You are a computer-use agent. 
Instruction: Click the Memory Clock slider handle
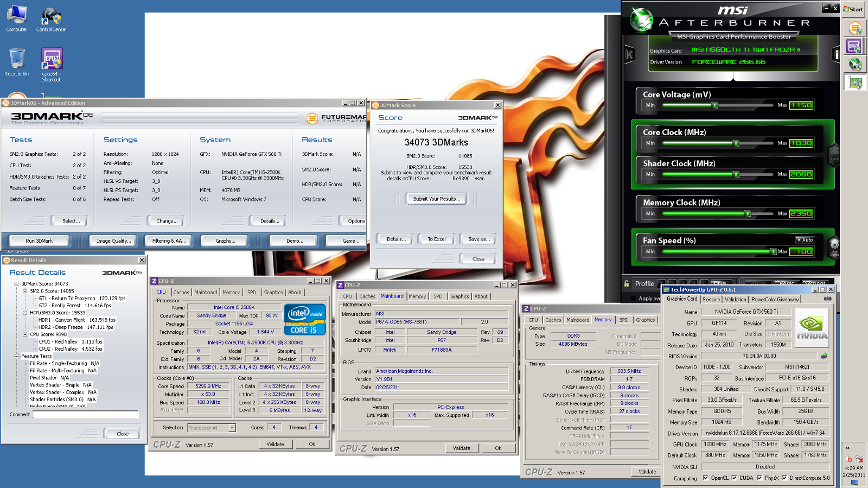[748, 214]
